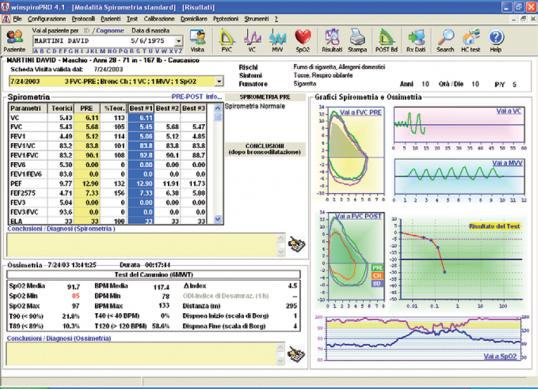The width and height of the screenshot is (538, 389).
Task: Launch the MVV test icon
Action: click(x=277, y=40)
